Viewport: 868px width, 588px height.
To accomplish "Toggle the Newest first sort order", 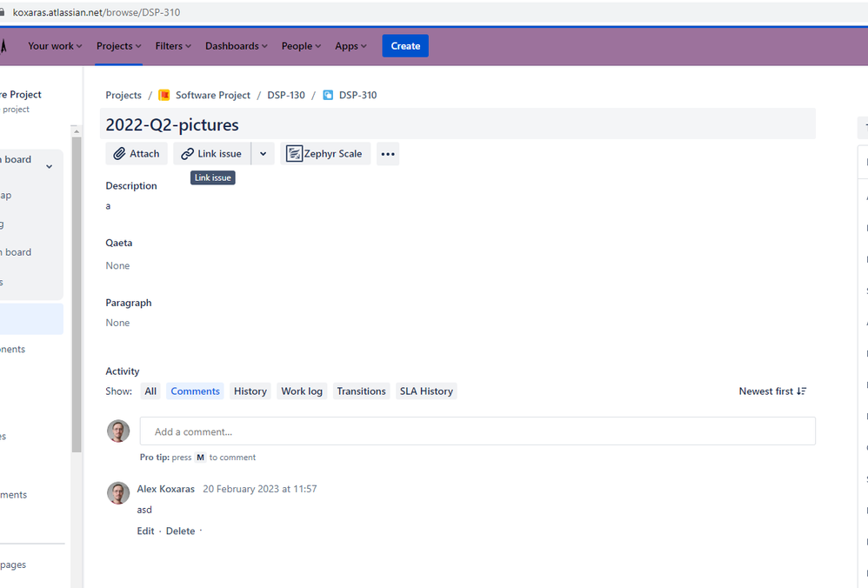I will [771, 391].
